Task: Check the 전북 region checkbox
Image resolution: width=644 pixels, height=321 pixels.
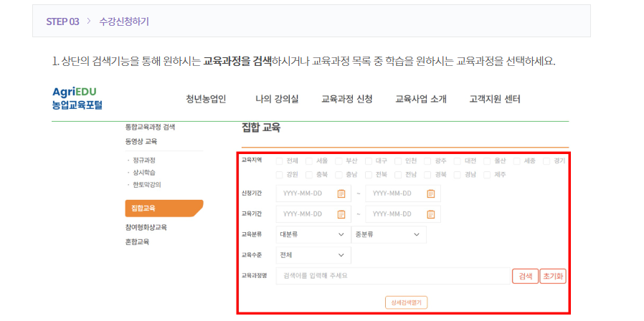Action: coord(369,175)
